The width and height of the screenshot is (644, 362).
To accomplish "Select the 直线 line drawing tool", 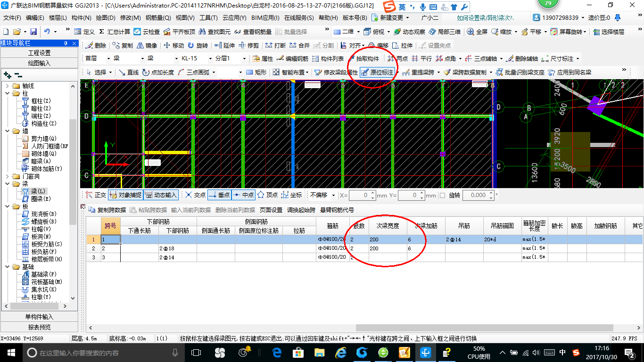I will click(x=129, y=72).
